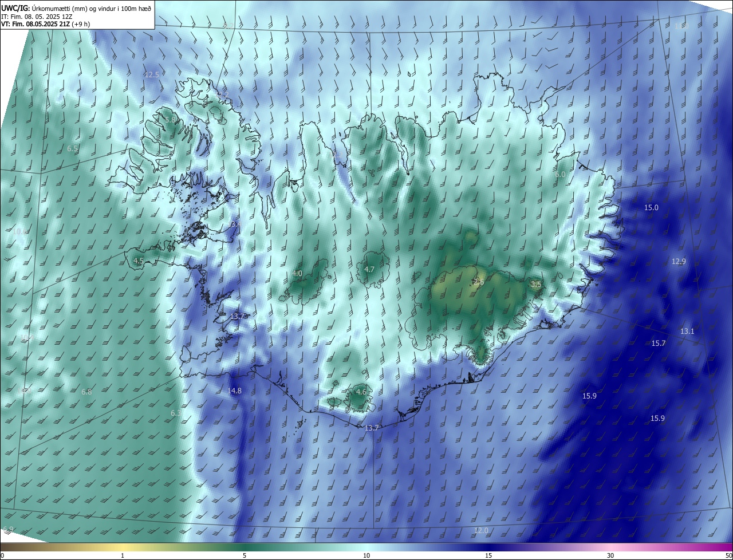Click the legend tick label 50
This screenshot has height=560, width=733.
pos(728,555)
